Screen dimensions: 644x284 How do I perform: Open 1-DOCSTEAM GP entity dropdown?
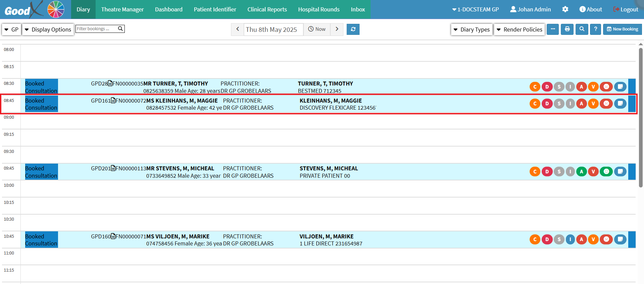[475, 9]
